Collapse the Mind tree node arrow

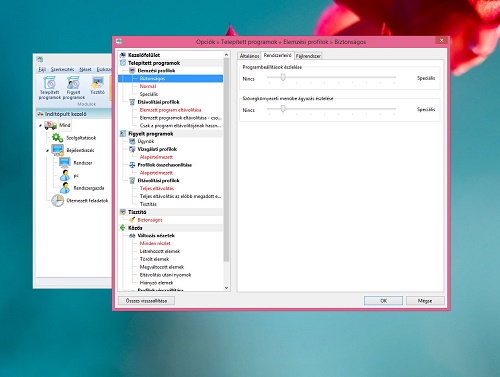(x=40, y=126)
